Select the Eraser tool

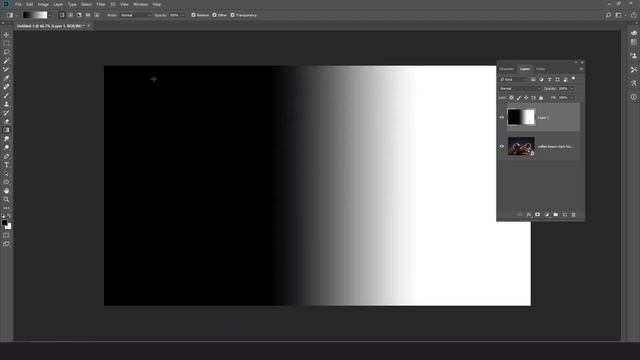[6, 121]
